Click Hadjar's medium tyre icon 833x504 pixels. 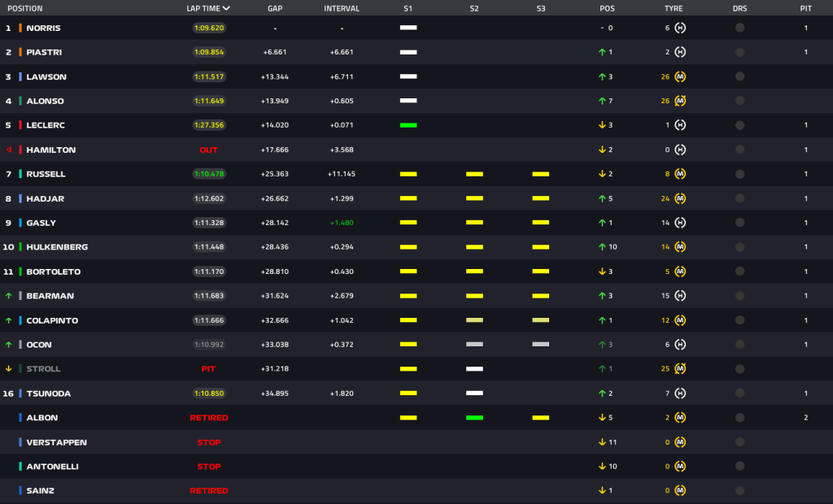(680, 198)
